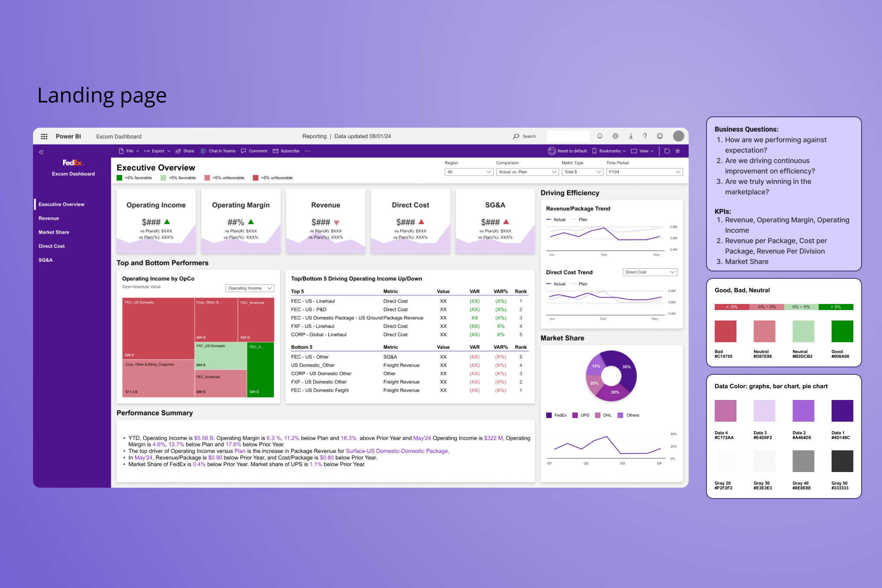The width and height of the screenshot is (882, 588).
Task: Click the VAR% column header in Top 5
Action: [x=501, y=292]
